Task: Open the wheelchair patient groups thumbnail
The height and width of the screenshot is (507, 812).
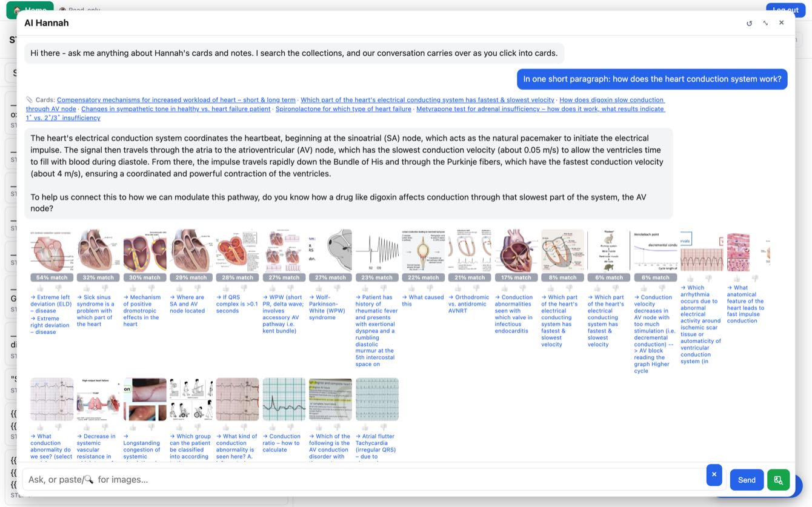Action: click(x=191, y=399)
